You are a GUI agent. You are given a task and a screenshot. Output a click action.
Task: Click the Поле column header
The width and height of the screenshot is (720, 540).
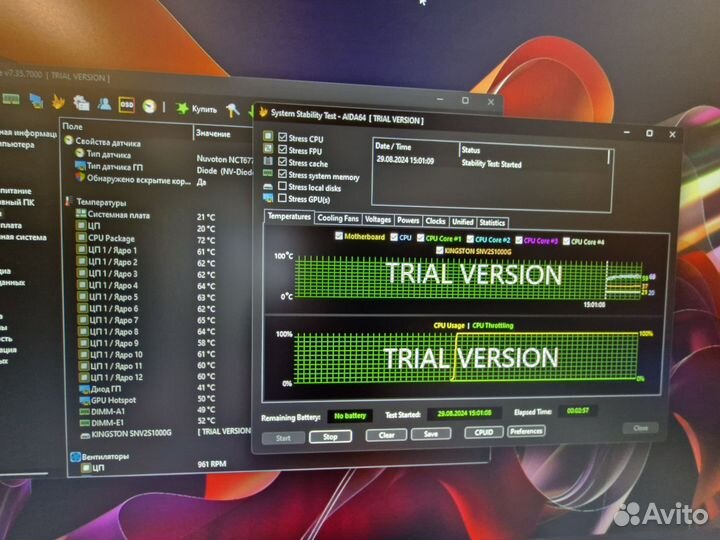(x=73, y=126)
